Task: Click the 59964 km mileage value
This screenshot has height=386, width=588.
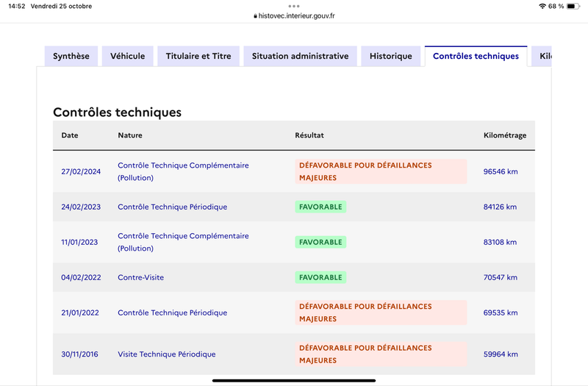Action: click(x=501, y=354)
